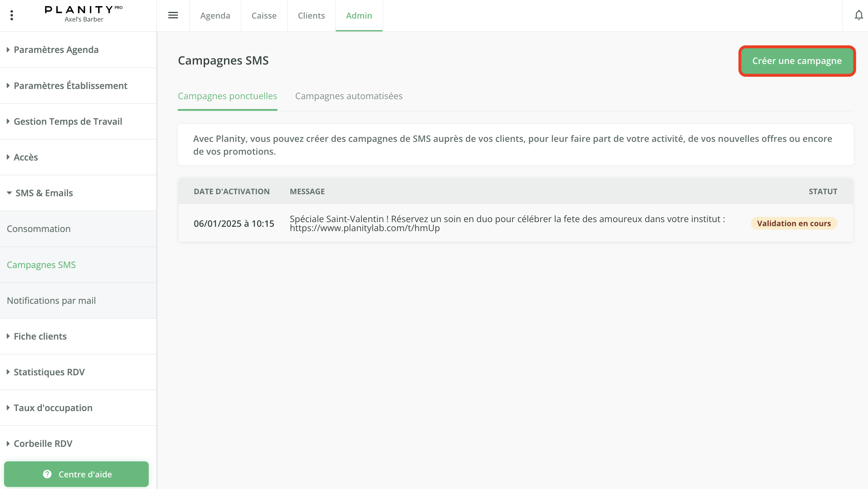This screenshot has width=868, height=489.
Task: Collapse the SMS & Emails section
Action: point(44,193)
